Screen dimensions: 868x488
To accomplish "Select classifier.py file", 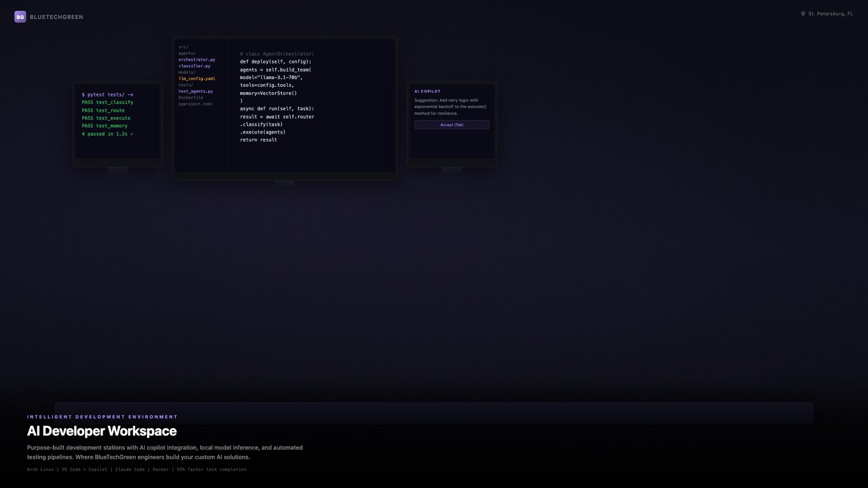I will (194, 66).
